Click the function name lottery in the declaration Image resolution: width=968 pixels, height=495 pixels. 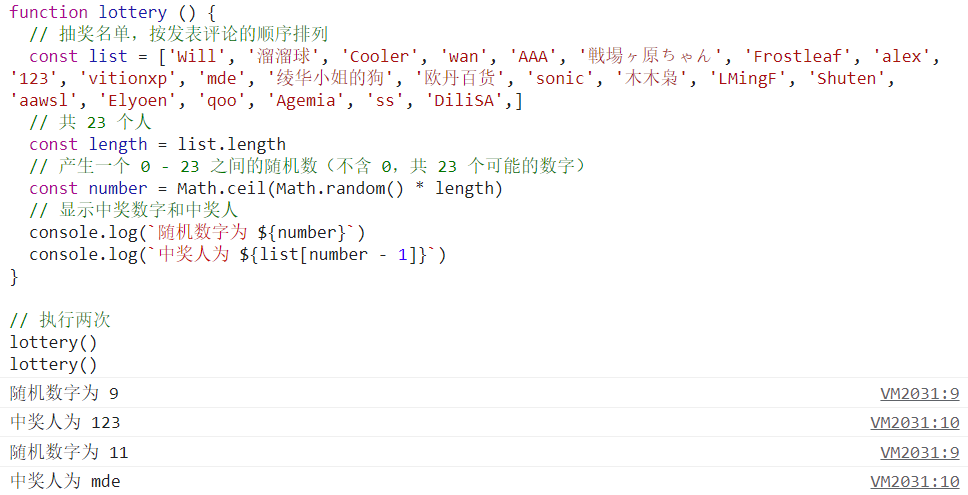click(x=133, y=12)
